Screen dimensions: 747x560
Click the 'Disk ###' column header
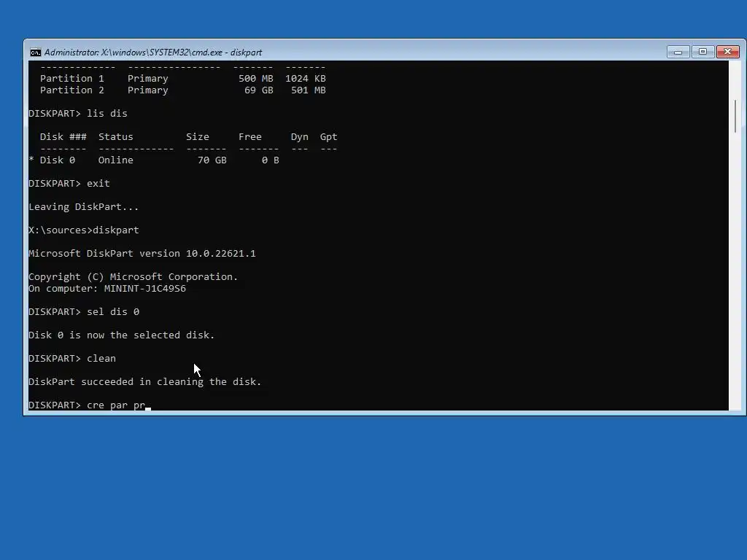[63, 136]
